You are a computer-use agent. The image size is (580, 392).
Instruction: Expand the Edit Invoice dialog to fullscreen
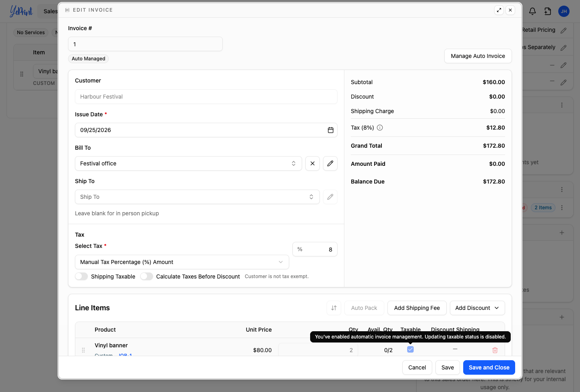(499, 10)
